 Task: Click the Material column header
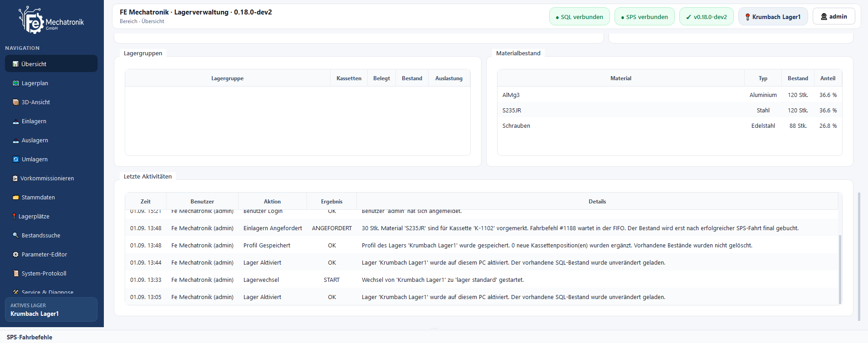click(x=621, y=78)
